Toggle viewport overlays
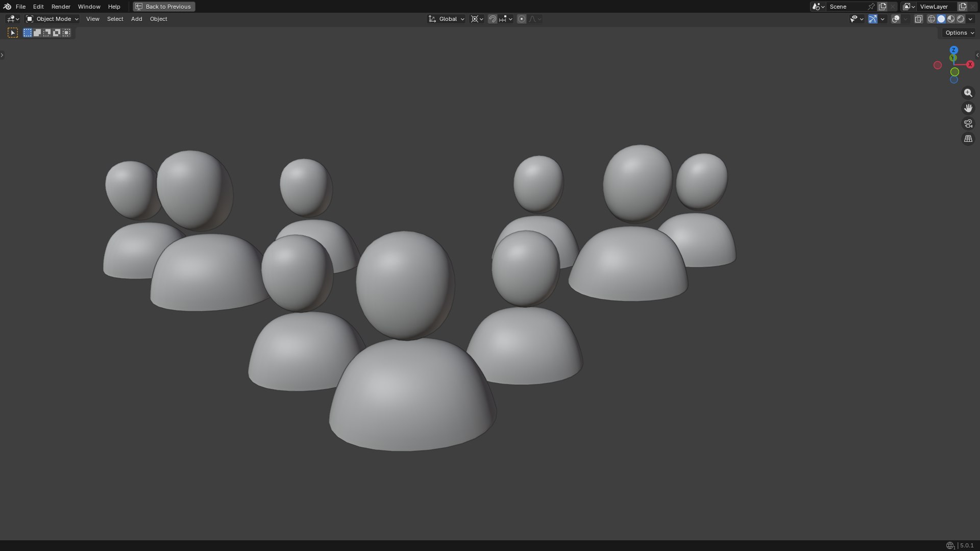Image resolution: width=980 pixels, height=551 pixels. 896,19
